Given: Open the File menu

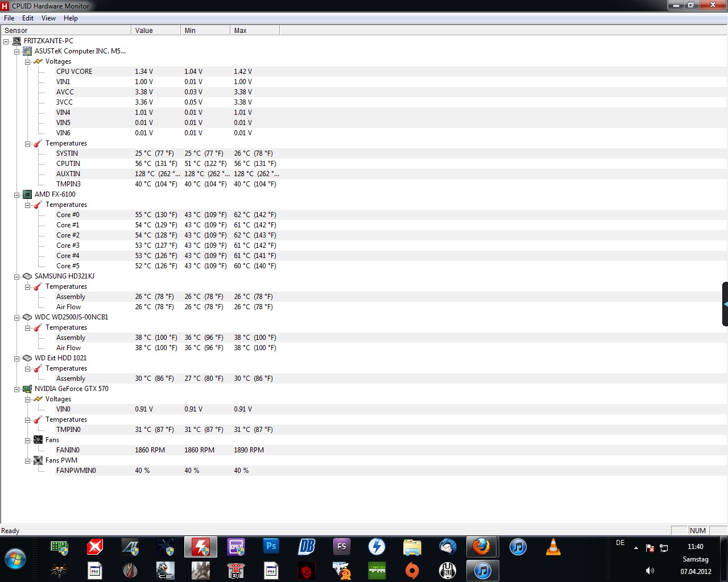Looking at the screenshot, I should click(9, 18).
